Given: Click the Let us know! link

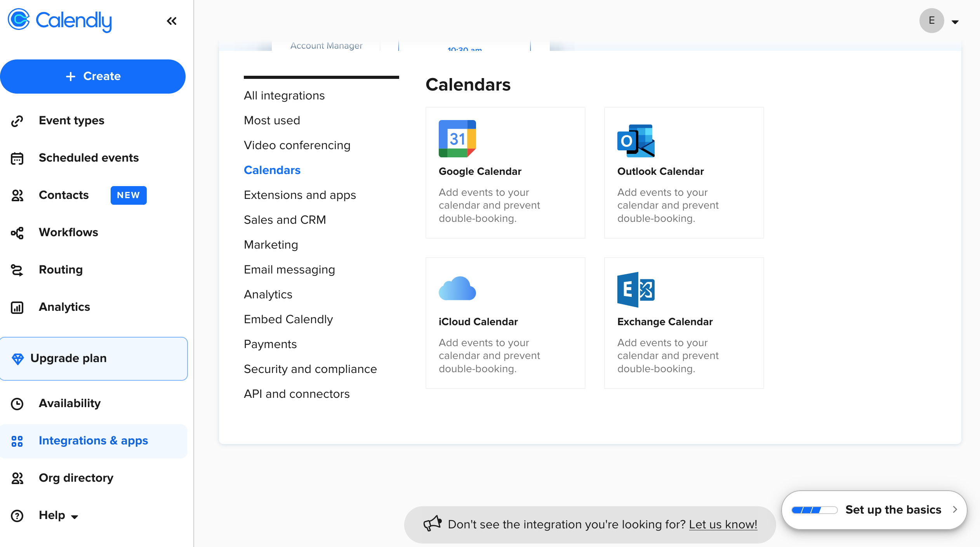Looking at the screenshot, I should (x=723, y=524).
